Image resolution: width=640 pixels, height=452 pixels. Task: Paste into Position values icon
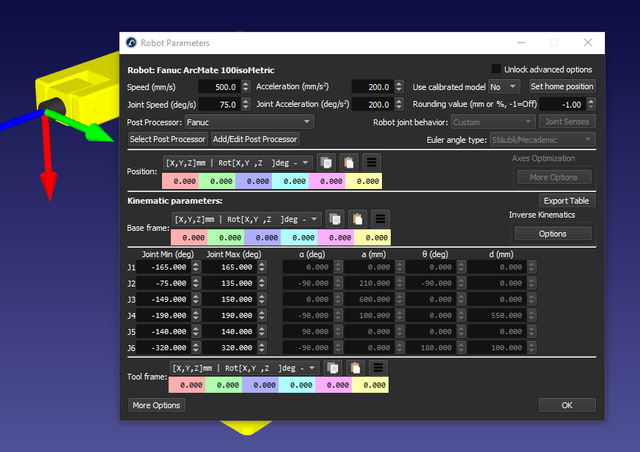[x=349, y=163]
